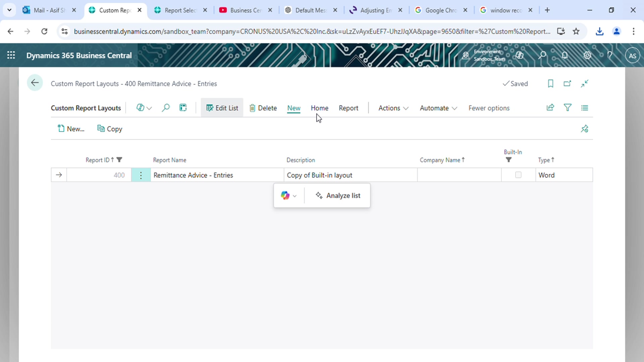Click the Analyze list button
644x362 pixels.
338,195
